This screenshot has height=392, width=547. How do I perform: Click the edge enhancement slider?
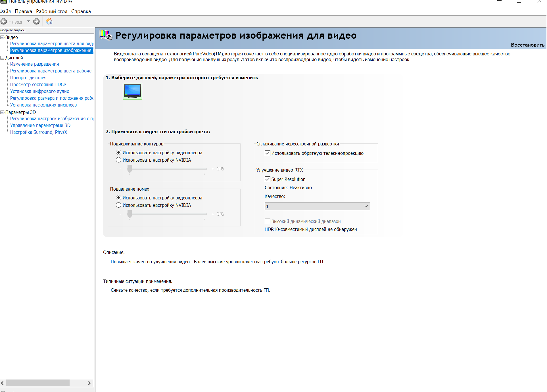(x=167, y=169)
